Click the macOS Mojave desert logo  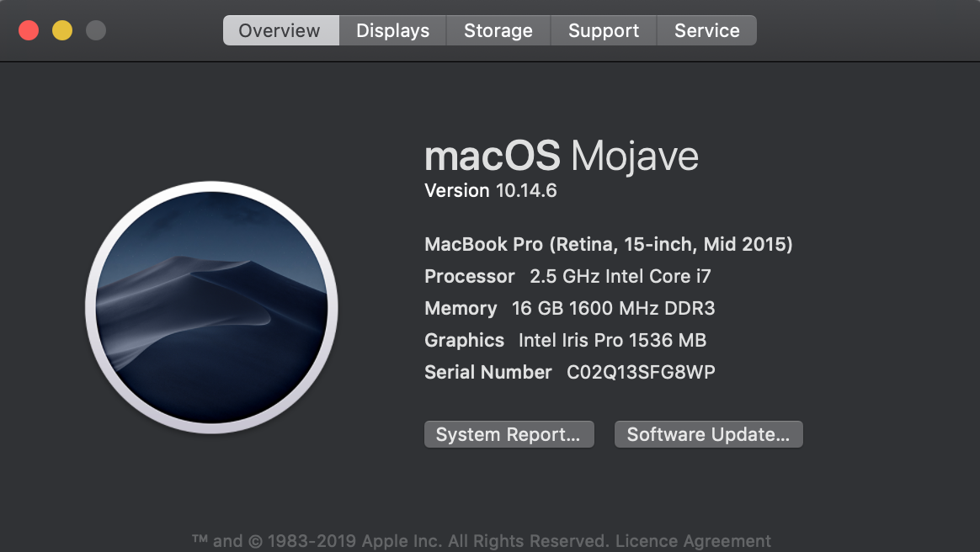click(x=211, y=307)
